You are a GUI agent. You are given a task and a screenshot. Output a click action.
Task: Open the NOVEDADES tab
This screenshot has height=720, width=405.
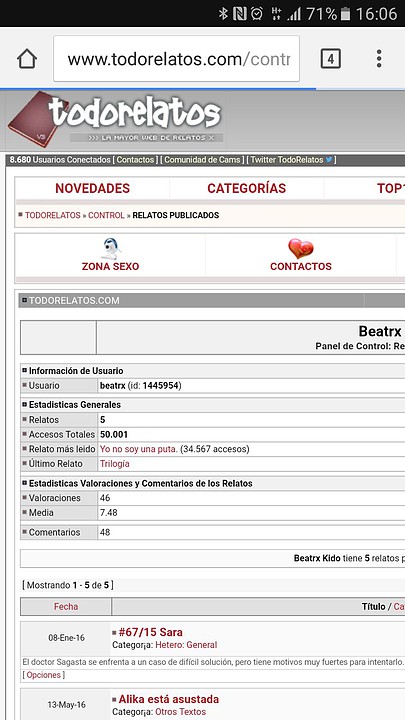[92, 188]
